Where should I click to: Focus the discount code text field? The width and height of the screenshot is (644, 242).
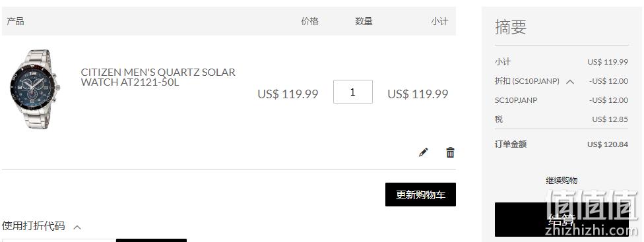[x=59, y=241]
